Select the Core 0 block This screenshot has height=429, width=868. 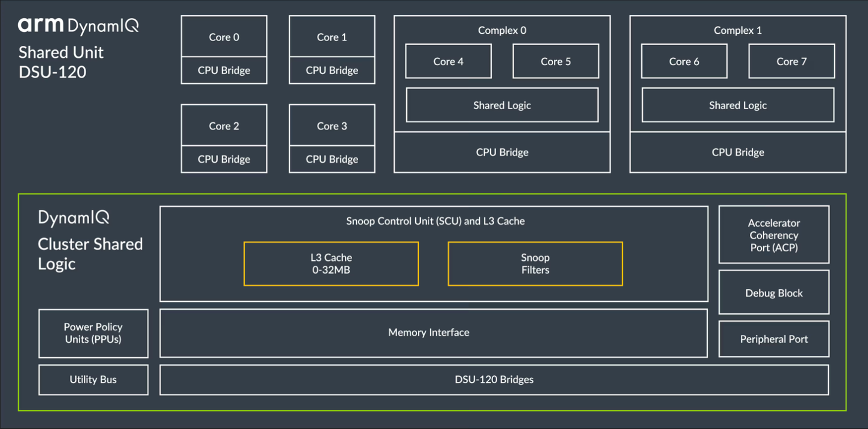tap(224, 37)
